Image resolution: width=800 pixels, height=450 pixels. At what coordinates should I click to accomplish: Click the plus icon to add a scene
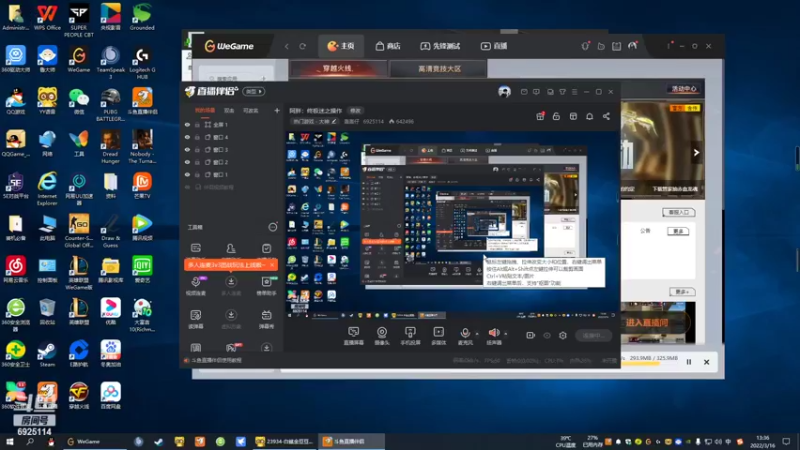(277, 110)
